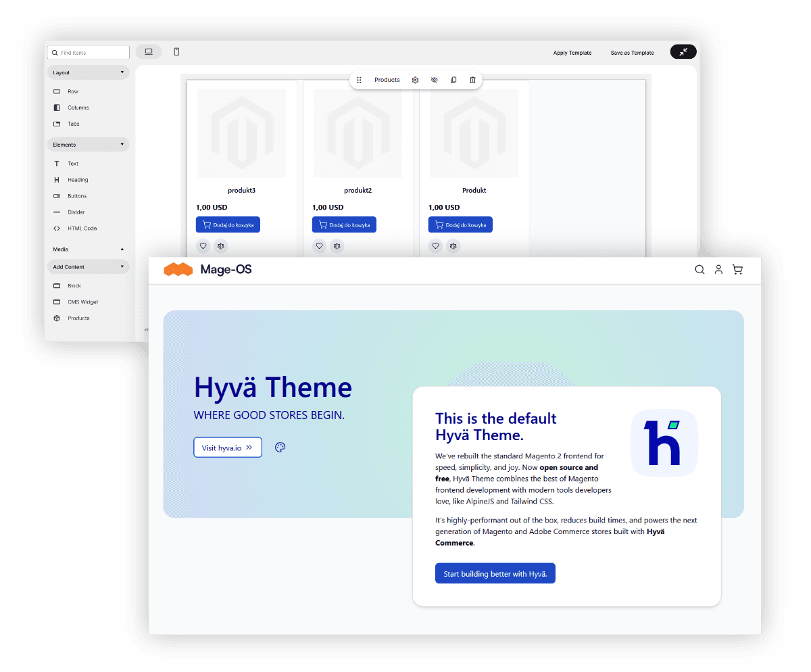Open the color palette icon beside Visit hyva.io

(x=280, y=448)
